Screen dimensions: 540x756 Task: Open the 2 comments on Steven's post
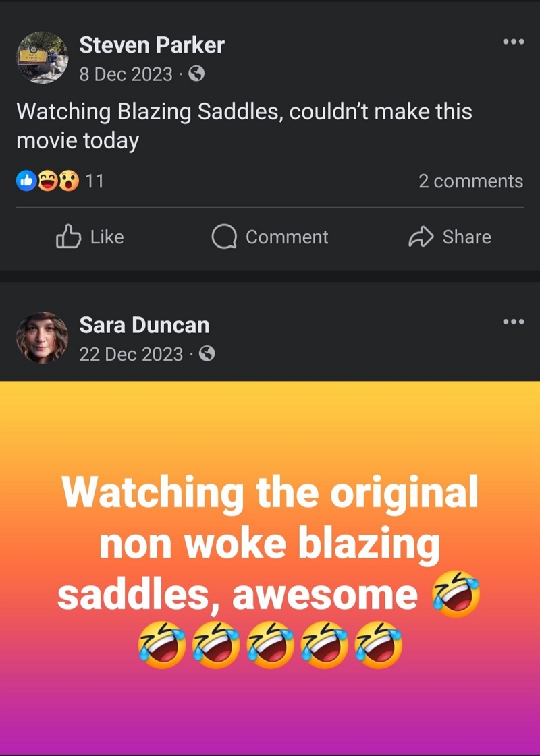(470, 181)
